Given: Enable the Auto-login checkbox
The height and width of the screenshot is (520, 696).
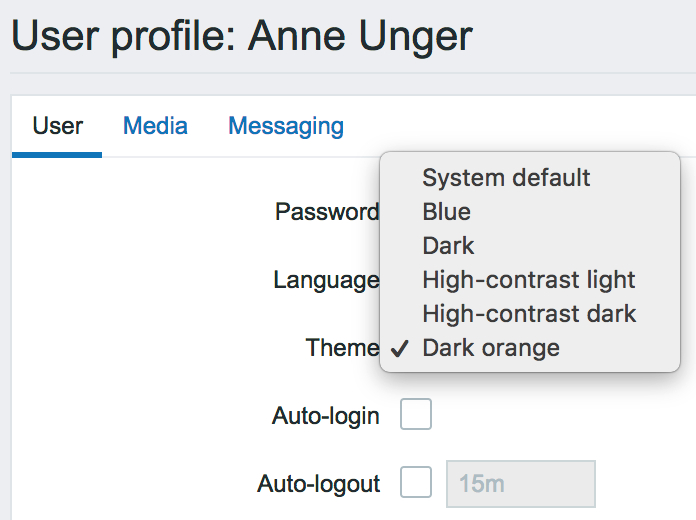Looking at the screenshot, I should coord(416,414).
